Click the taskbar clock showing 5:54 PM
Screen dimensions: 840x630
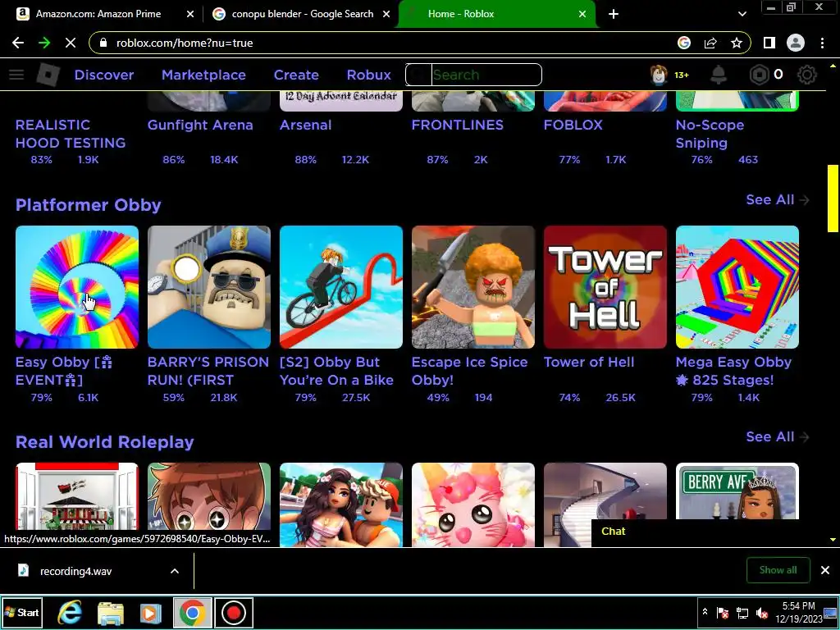pyautogui.click(x=798, y=612)
